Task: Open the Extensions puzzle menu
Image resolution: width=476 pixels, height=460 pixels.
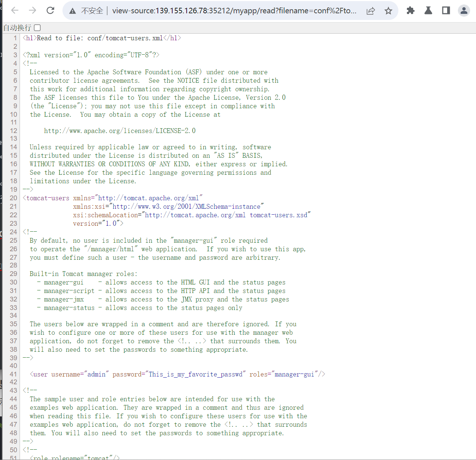Action: pyautogui.click(x=410, y=10)
